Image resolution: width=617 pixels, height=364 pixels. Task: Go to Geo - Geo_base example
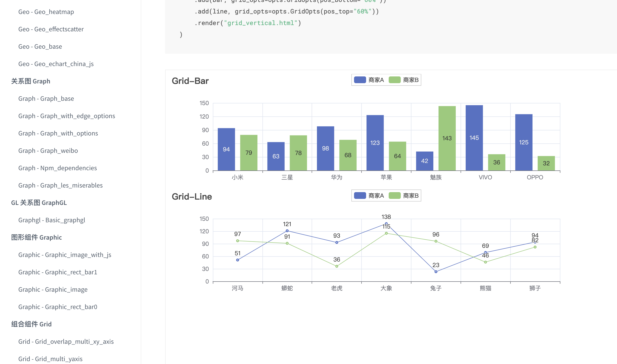[40, 47]
